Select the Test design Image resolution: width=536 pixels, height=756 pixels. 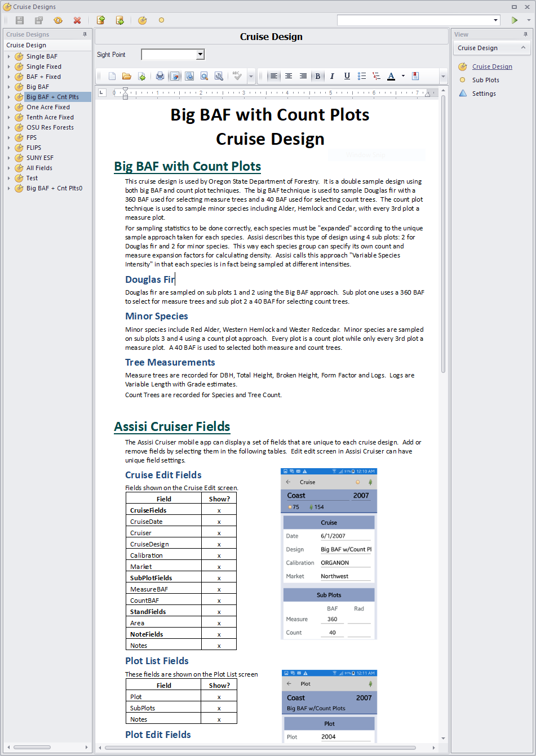pyautogui.click(x=32, y=178)
